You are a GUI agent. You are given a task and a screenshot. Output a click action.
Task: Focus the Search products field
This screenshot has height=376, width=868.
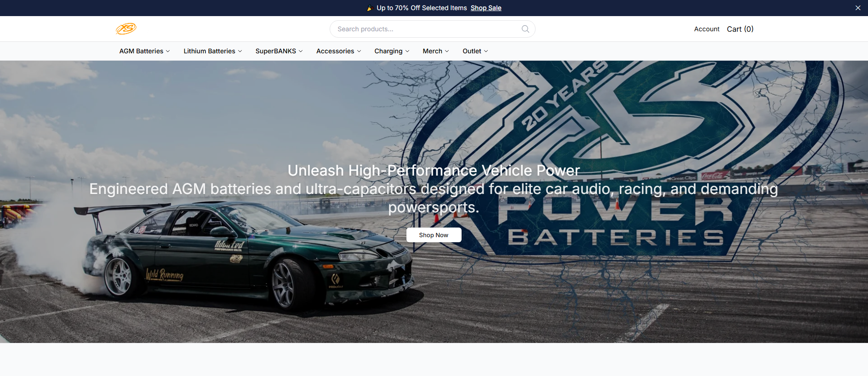tap(432, 29)
